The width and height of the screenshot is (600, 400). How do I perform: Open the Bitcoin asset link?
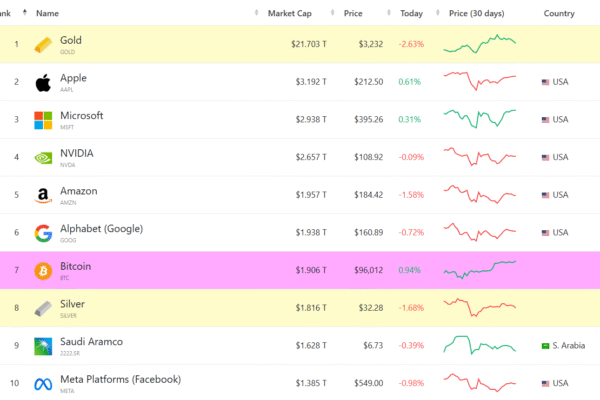[x=75, y=266]
